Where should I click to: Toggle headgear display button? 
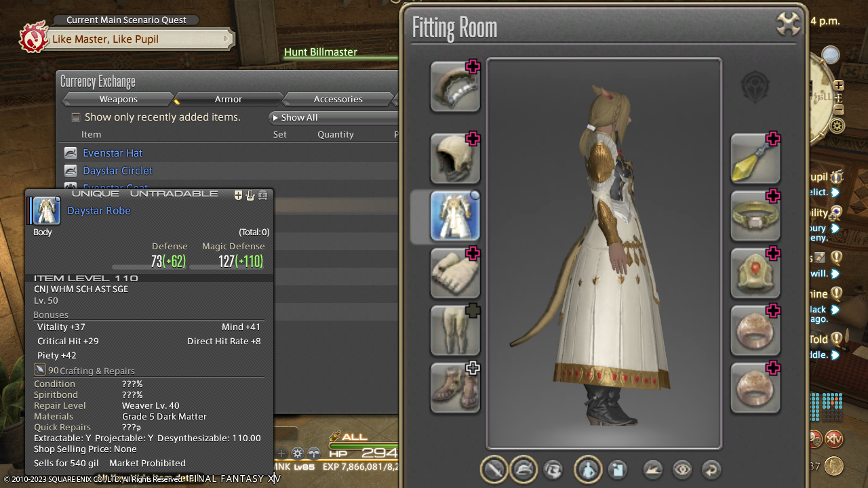point(524,470)
